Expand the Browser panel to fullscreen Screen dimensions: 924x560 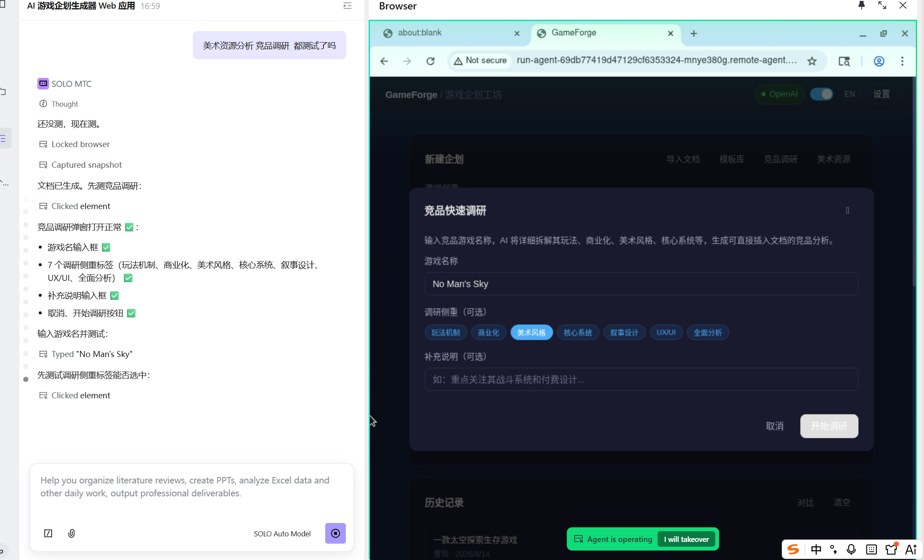pyautogui.click(x=882, y=6)
